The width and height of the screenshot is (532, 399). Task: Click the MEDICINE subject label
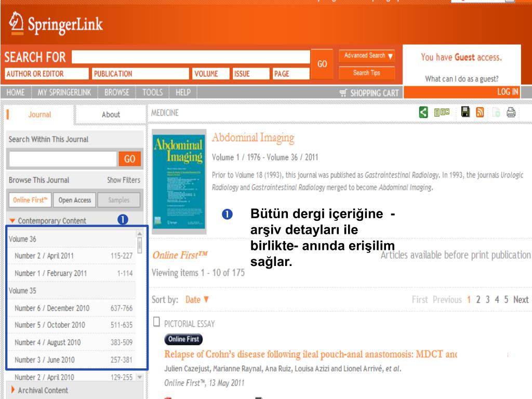pyautogui.click(x=165, y=113)
